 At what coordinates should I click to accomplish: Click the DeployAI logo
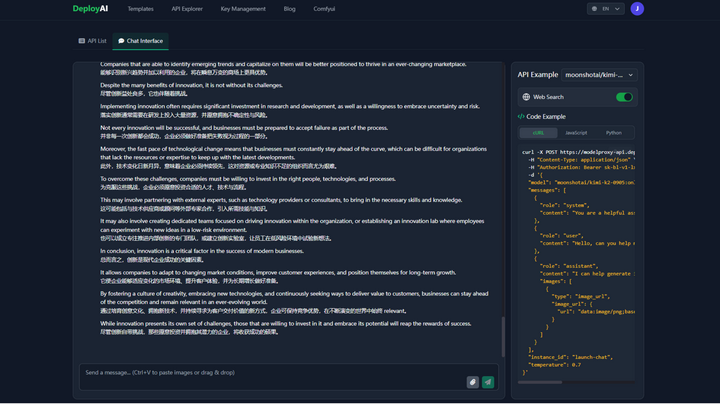(90, 9)
